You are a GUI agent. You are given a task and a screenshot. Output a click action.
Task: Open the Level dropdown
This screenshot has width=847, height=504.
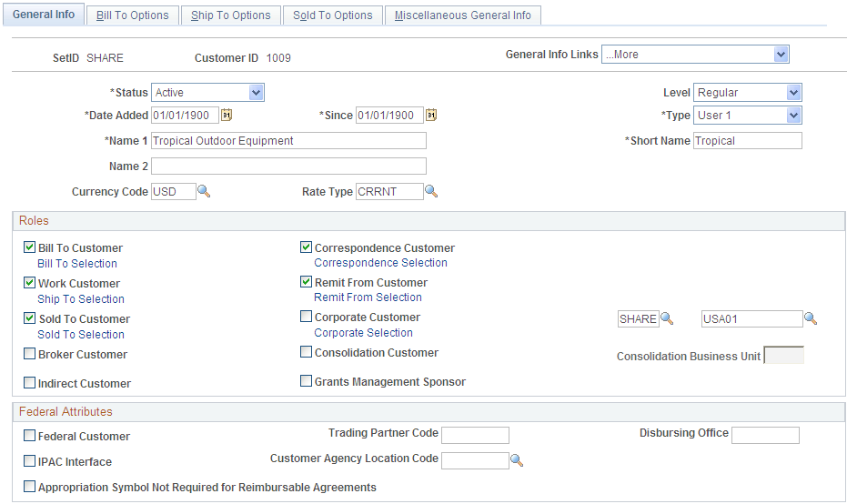(x=748, y=93)
